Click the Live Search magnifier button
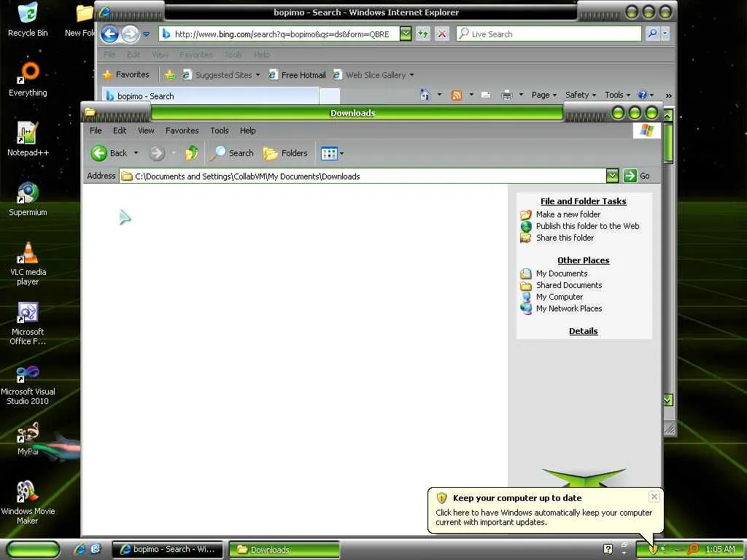Screen dimensions: 747x560 point(652,34)
